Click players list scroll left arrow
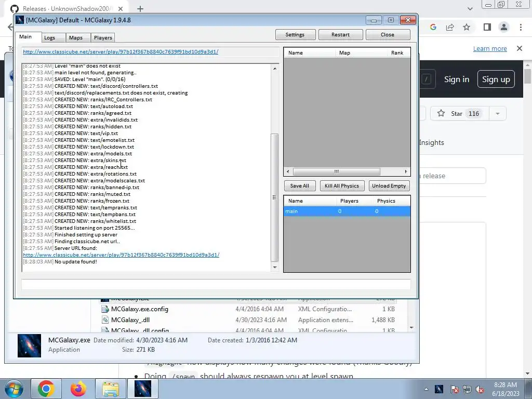The width and height of the screenshot is (532, 399). click(288, 171)
